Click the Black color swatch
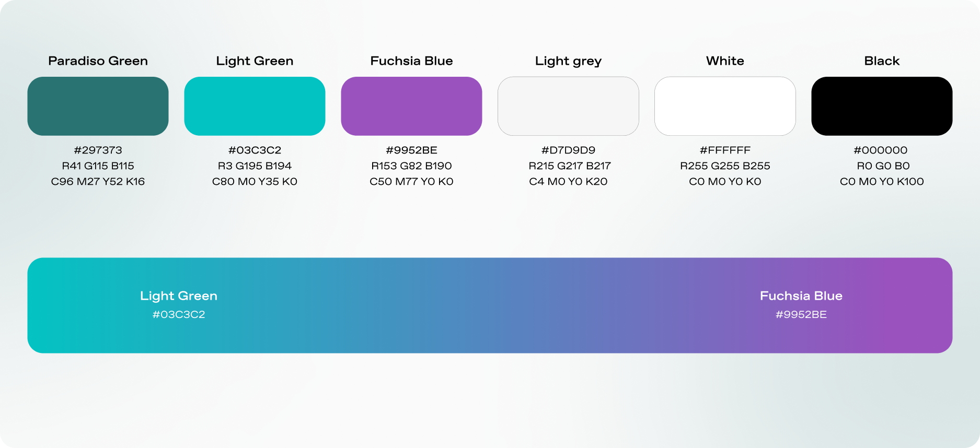Screen dimensions: 980x448 (x=882, y=106)
